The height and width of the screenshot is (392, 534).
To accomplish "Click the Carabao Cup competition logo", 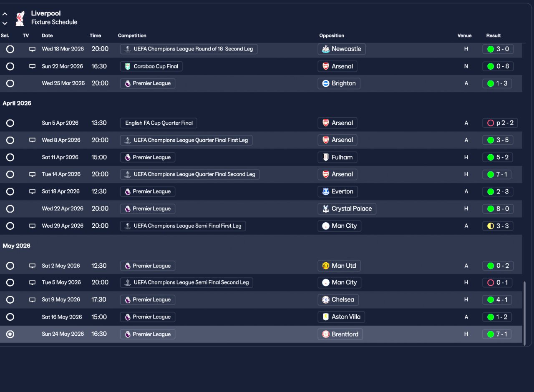I will click(128, 66).
